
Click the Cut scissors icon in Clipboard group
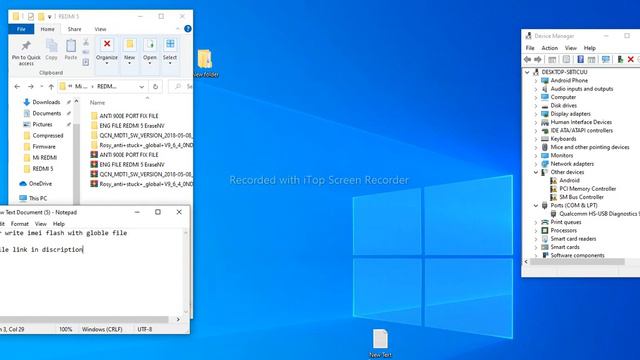point(86,43)
